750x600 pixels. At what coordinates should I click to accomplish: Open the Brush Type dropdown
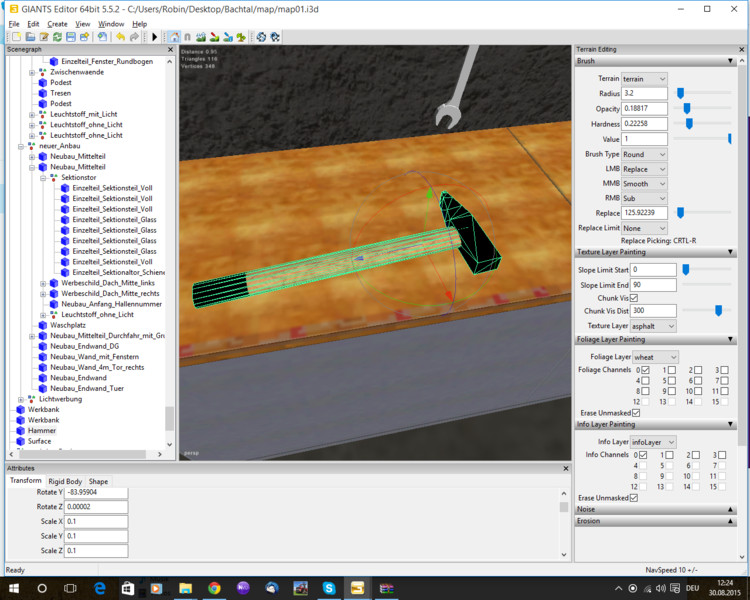(x=644, y=155)
